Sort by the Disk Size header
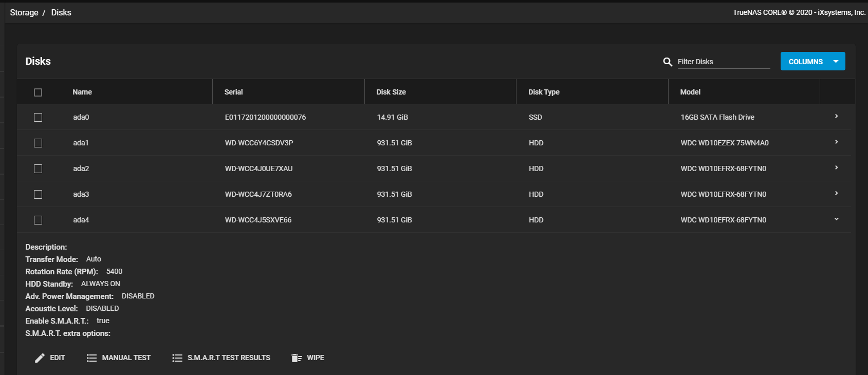Viewport: 868px width, 375px height. [x=391, y=92]
